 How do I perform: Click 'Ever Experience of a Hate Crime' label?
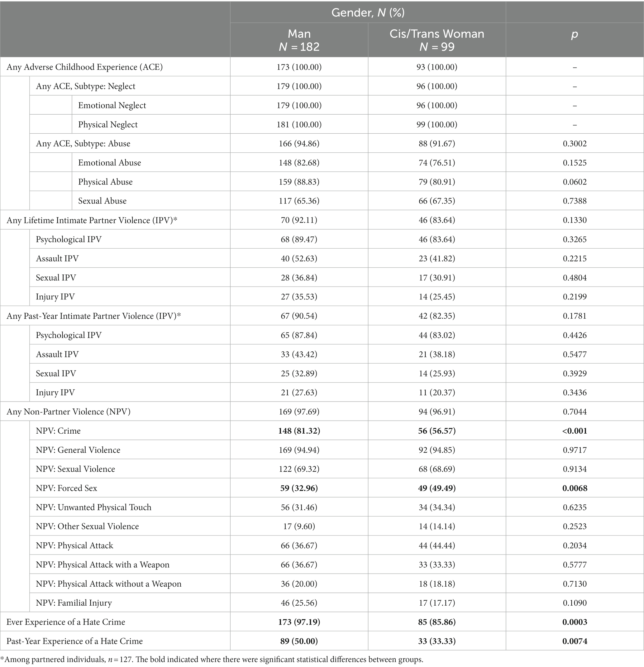(66, 622)
